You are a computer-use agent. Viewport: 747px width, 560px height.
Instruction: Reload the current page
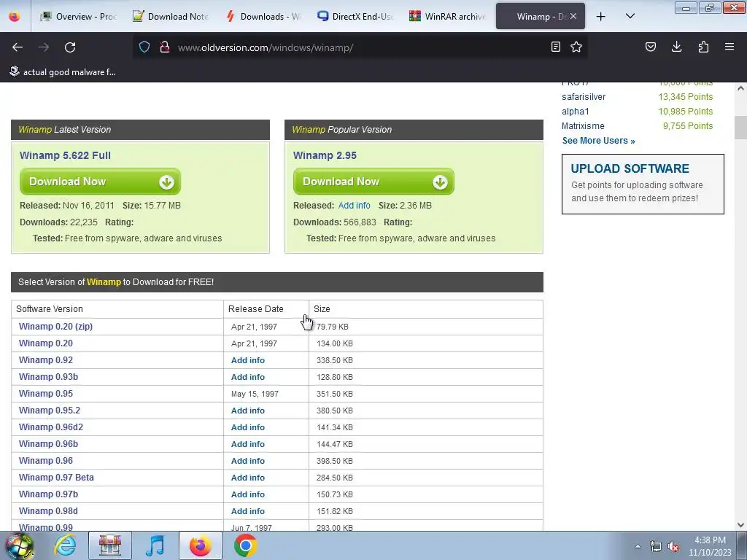click(x=70, y=47)
